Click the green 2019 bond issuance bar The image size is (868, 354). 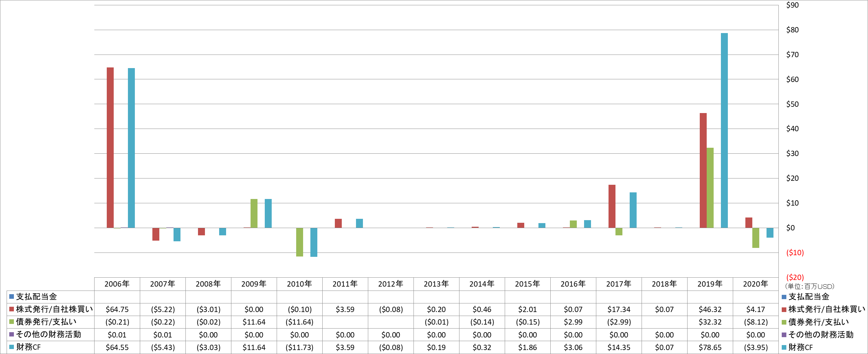click(710, 188)
